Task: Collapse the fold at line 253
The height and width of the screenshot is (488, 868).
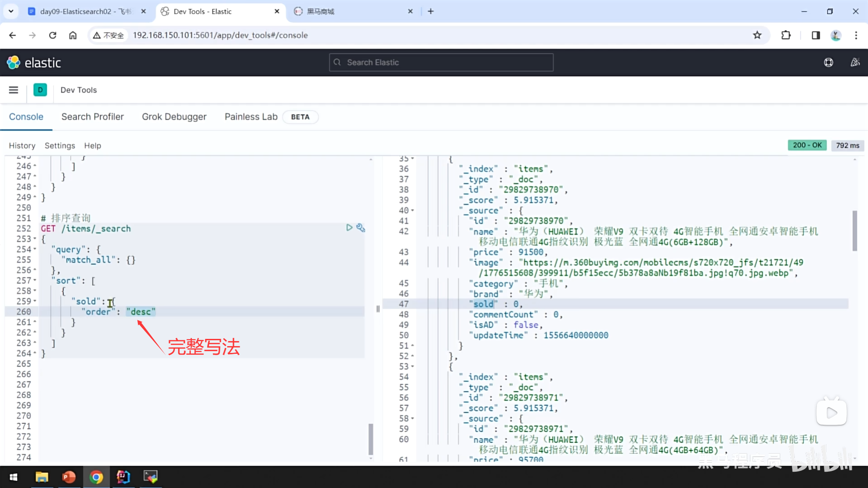Action: pos(35,239)
